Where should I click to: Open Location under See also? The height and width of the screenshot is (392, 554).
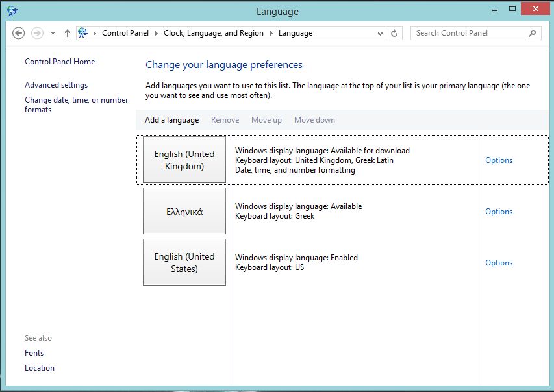click(x=40, y=367)
